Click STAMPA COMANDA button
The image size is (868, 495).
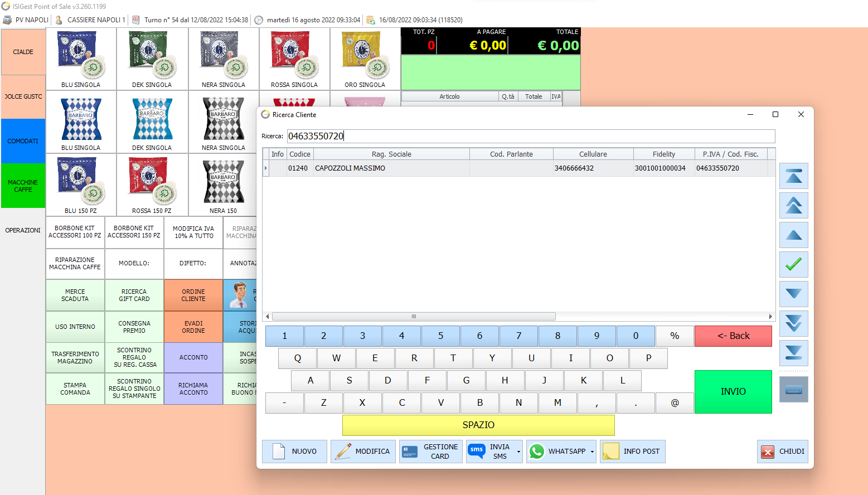(x=75, y=389)
